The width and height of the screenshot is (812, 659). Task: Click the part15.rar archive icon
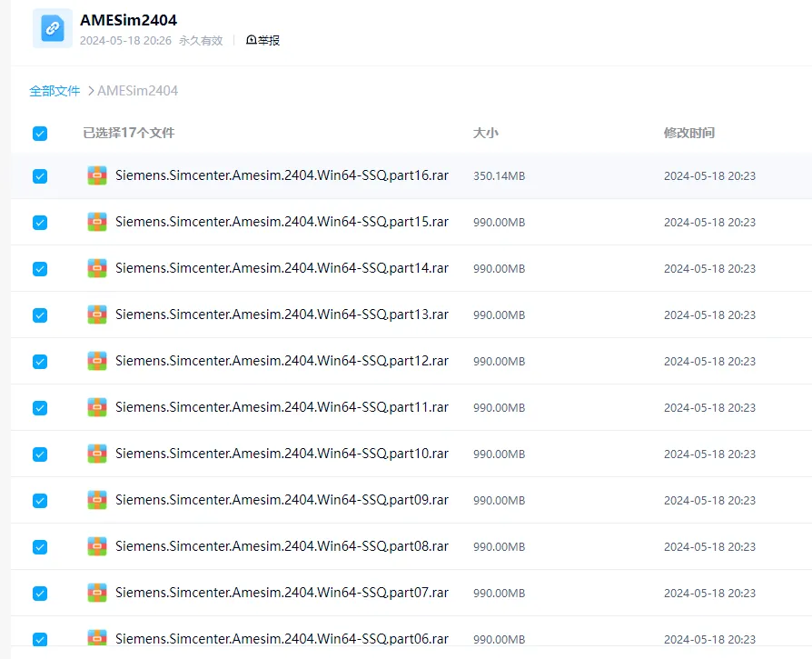click(x=97, y=222)
